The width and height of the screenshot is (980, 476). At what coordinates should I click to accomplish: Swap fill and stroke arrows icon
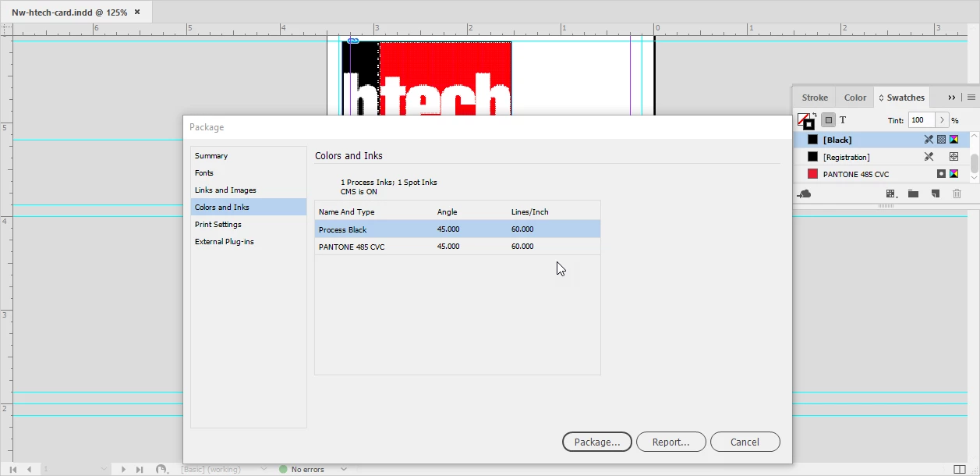coord(814,115)
